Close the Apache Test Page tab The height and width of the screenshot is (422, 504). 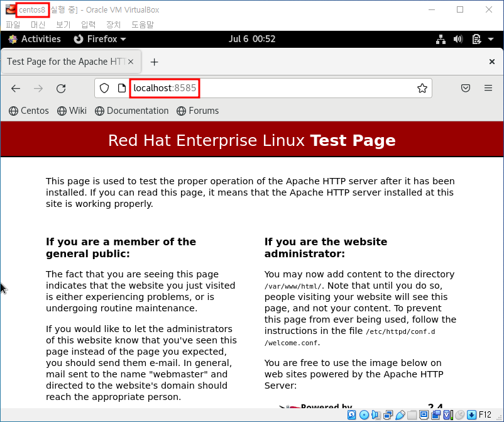(x=131, y=62)
